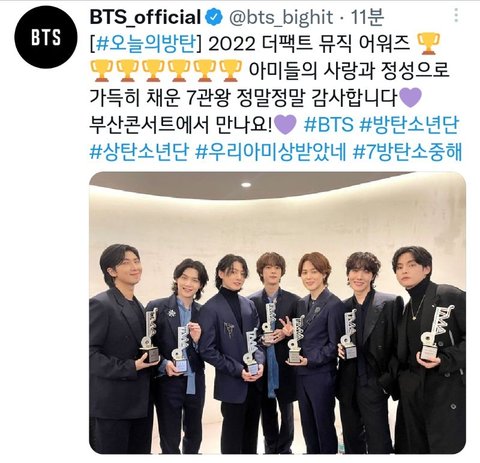Open the tweet's three-dot more menu
The width and height of the screenshot is (480, 463).
coord(456,16)
